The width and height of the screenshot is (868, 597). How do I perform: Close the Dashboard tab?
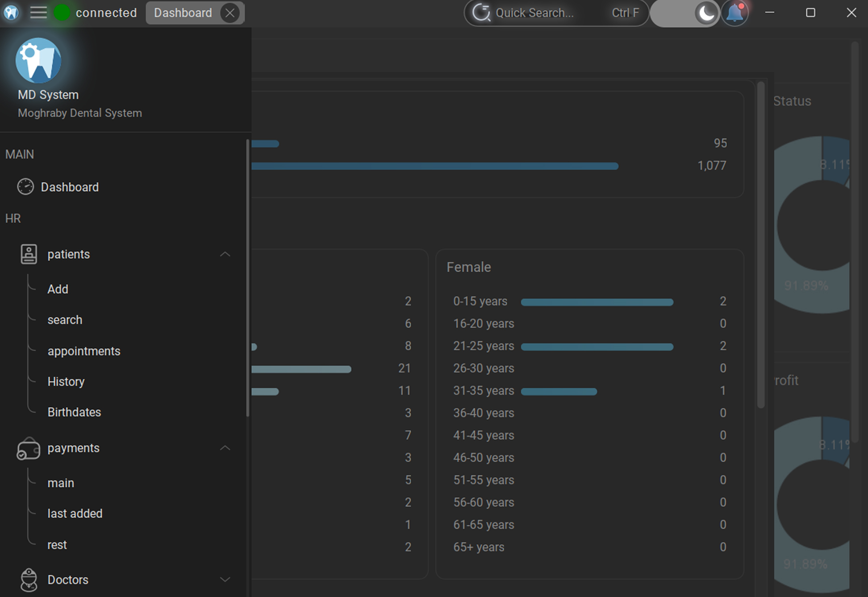click(x=230, y=13)
